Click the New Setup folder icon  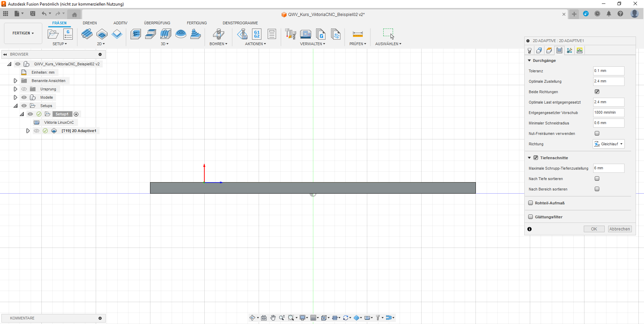(x=53, y=34)
